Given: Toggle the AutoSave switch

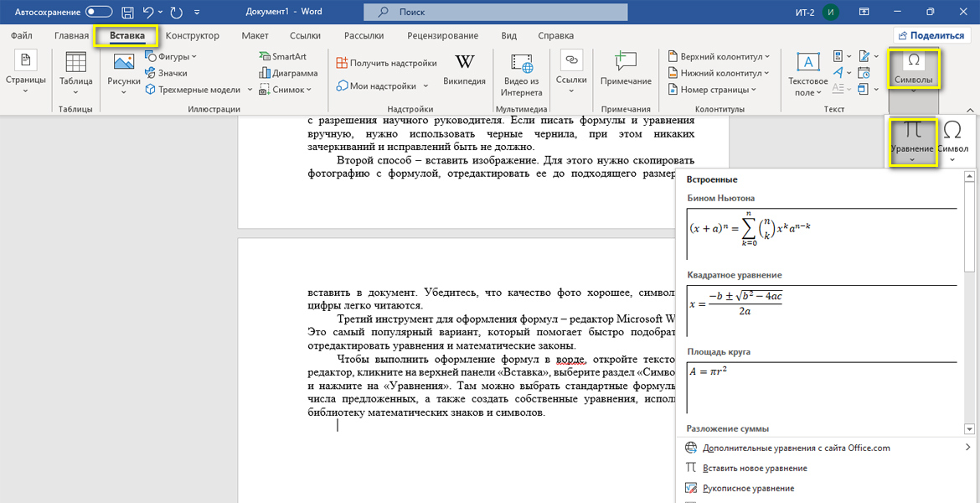Looking at the screenshot, I should tap(99, 13).
